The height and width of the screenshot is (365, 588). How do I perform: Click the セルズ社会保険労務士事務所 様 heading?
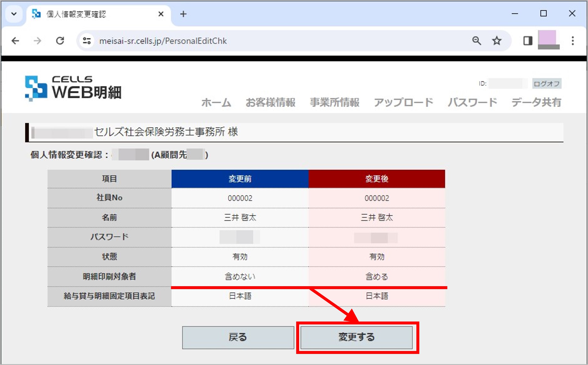tap(166, 132)
